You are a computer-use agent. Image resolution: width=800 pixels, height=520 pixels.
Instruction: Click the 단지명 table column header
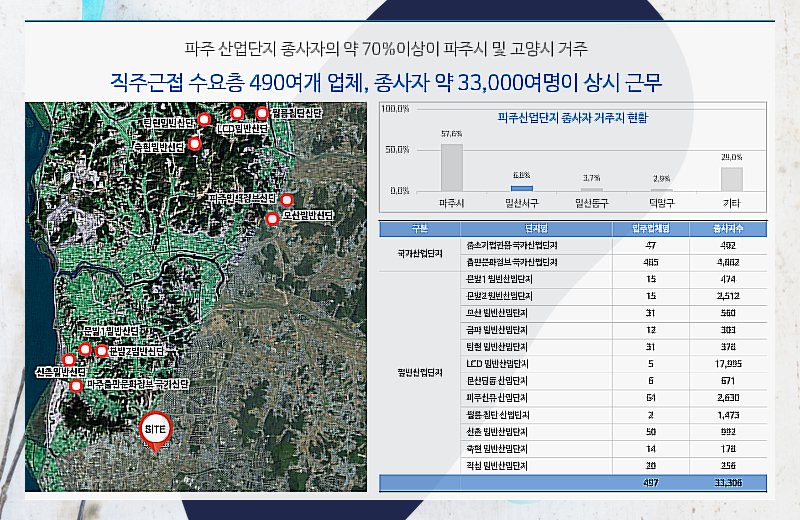(x=536, y=229)
